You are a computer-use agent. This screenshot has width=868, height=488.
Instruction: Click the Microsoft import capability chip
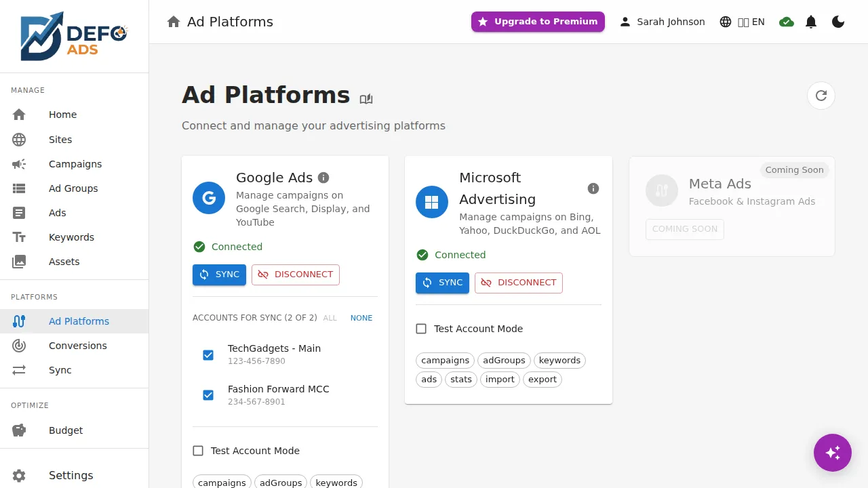pyautogui.click(x=500, y=380)
